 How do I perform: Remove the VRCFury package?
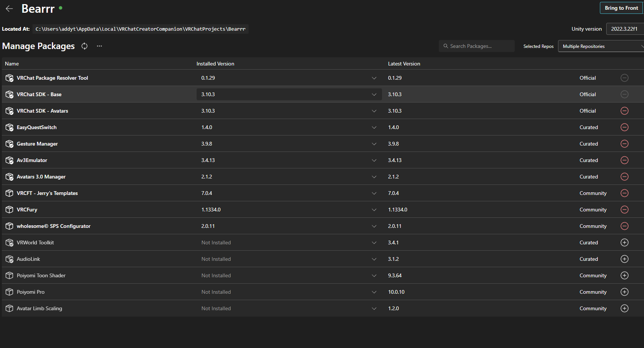point(624,210)
